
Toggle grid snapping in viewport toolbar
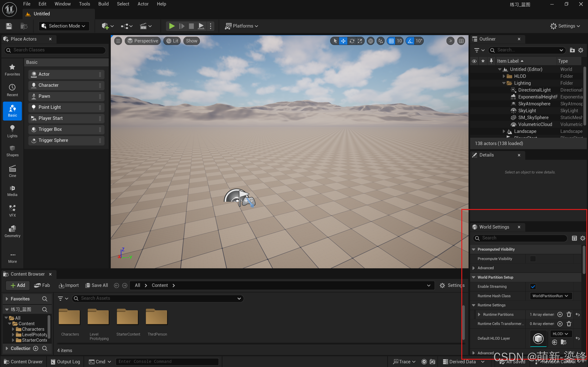pos(391,41)
